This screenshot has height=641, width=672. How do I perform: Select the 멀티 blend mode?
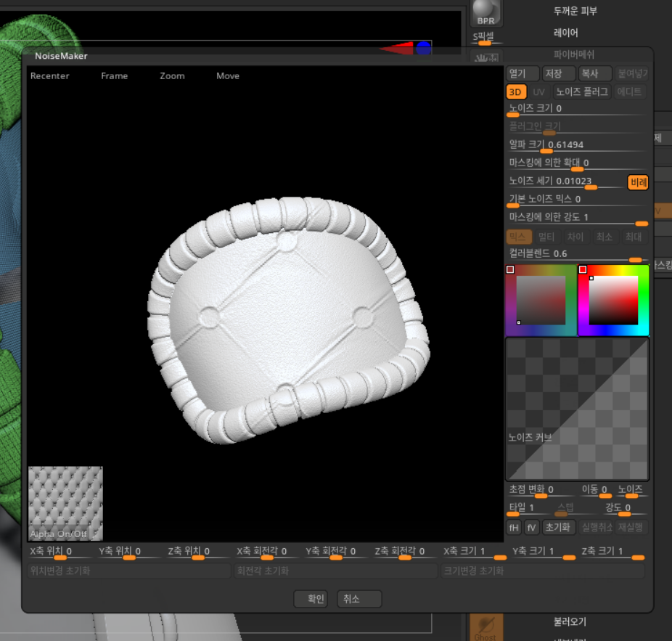click(547, 237)
